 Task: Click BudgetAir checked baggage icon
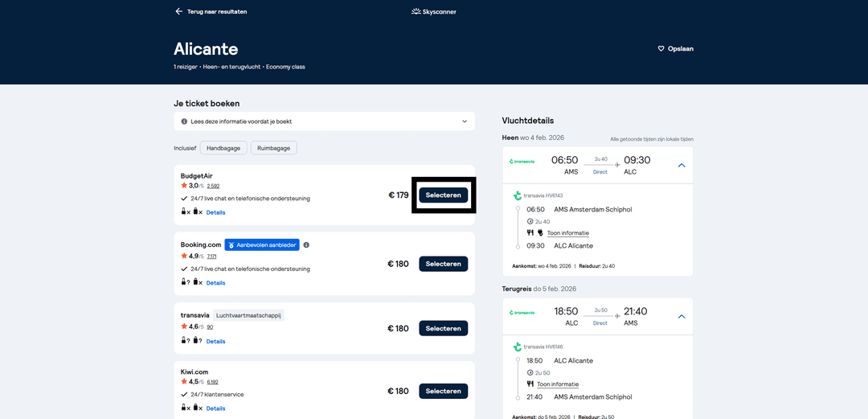click(195, 212)
